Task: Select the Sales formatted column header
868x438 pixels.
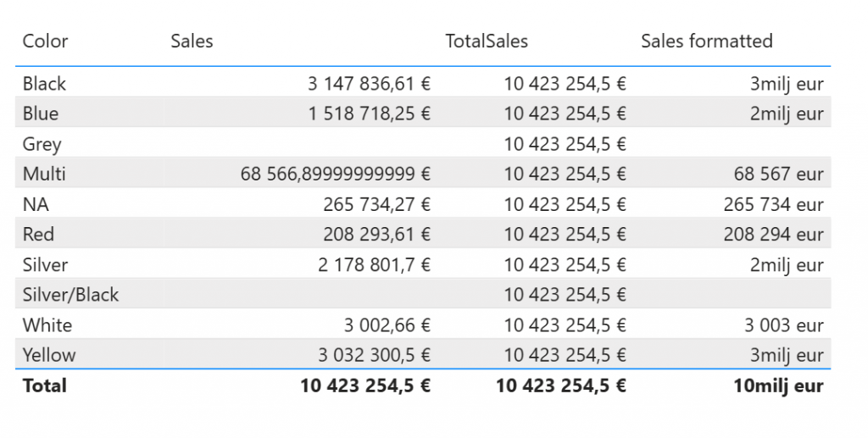Action: [x=706, y=41]
